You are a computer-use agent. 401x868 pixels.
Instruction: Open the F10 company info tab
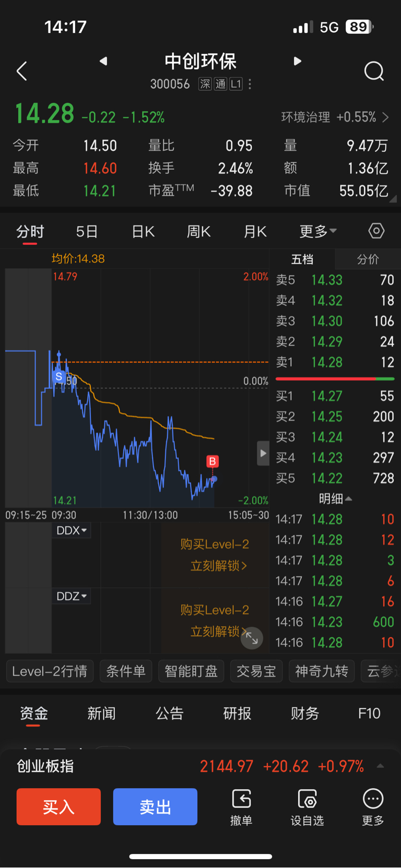[x=369, y=714]
